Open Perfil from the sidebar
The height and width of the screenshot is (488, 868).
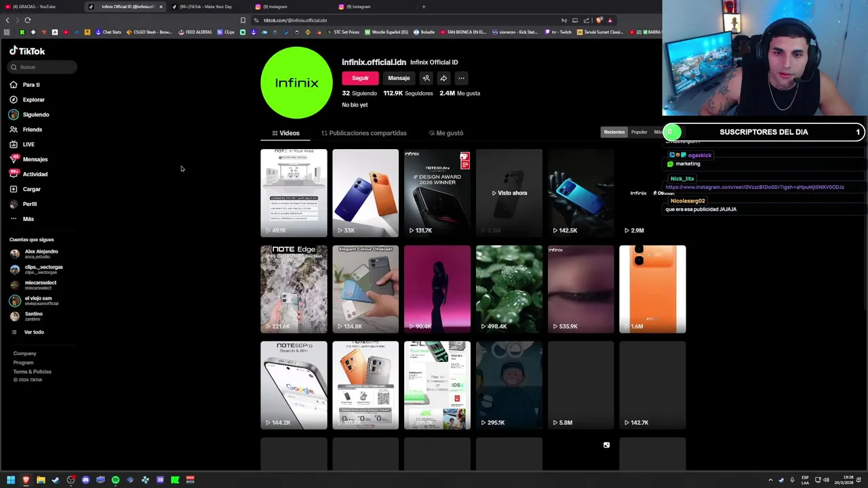23,204
